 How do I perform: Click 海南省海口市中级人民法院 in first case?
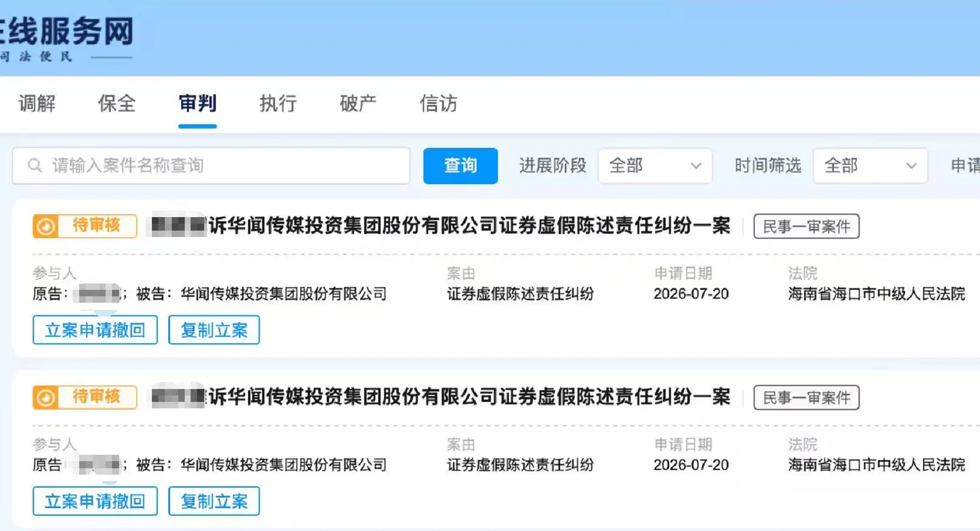pos(876,293)
